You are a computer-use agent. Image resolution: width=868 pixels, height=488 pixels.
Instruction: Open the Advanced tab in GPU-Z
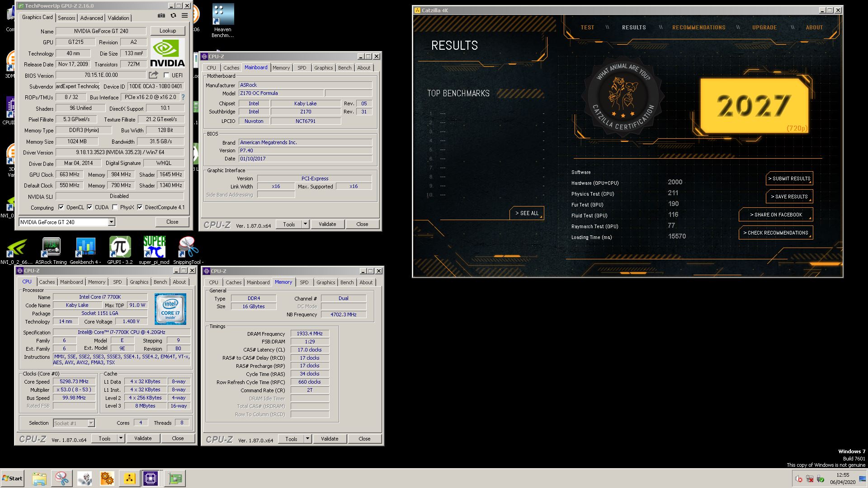(91, 18)
